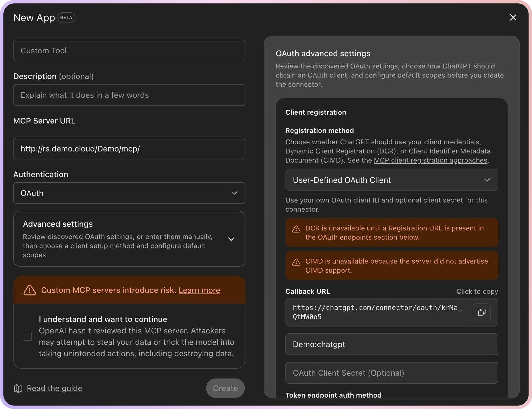This screenshot has width=532, height=409.
Task: Click the 'OAuth advanced settings' heading
Action: click(x=323, y=53)
